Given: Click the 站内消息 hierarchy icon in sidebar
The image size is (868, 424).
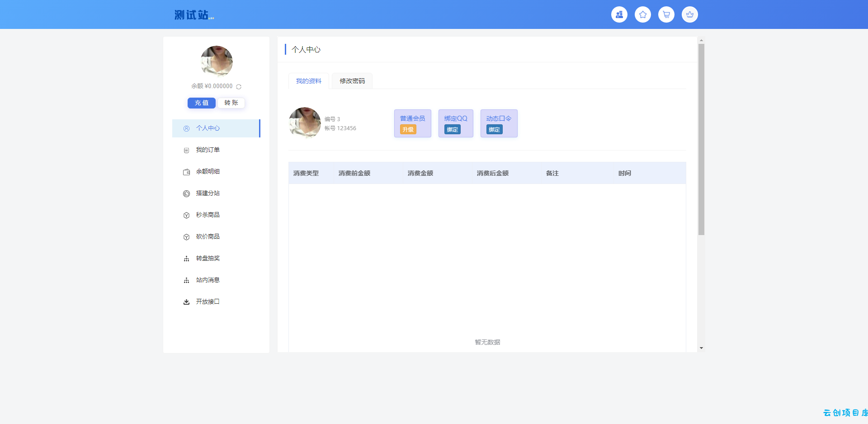Looking at the screenshot, I should 186,280.
